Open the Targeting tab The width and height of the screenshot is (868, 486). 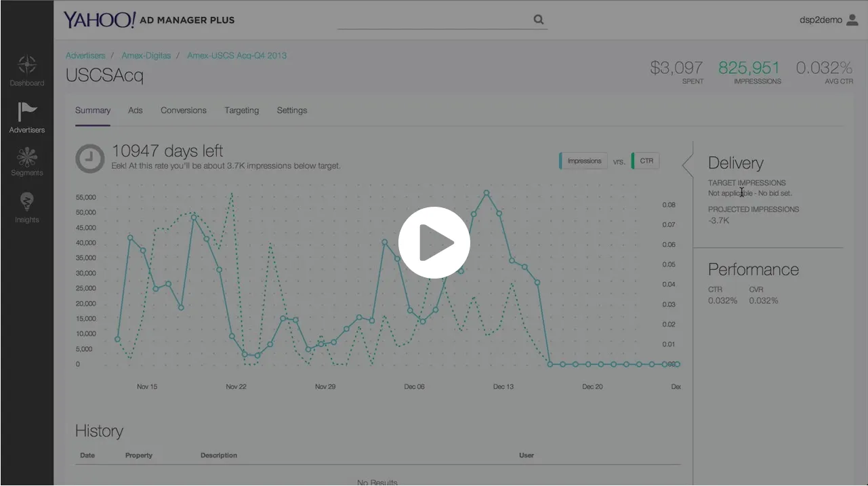[x=242, y=110]
